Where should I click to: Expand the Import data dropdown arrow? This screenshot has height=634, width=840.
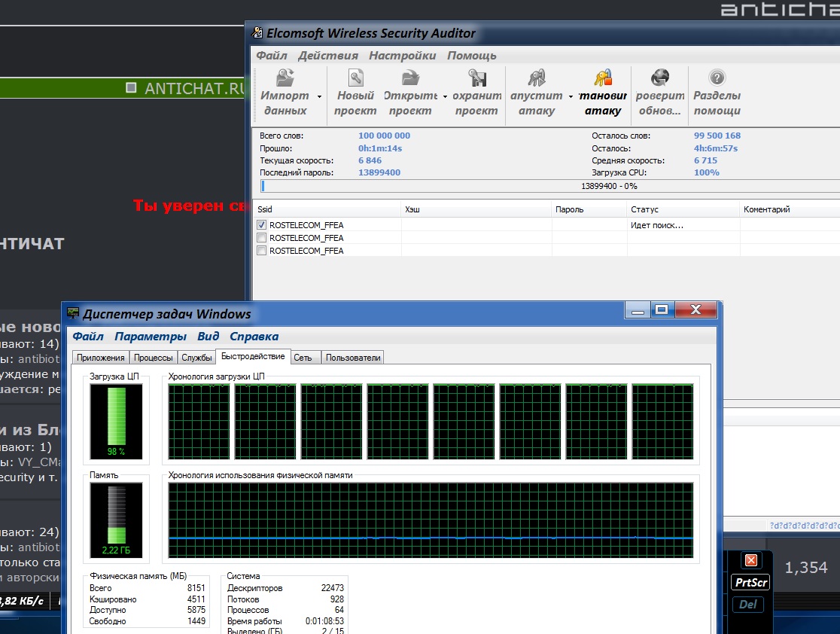[319, 96]
